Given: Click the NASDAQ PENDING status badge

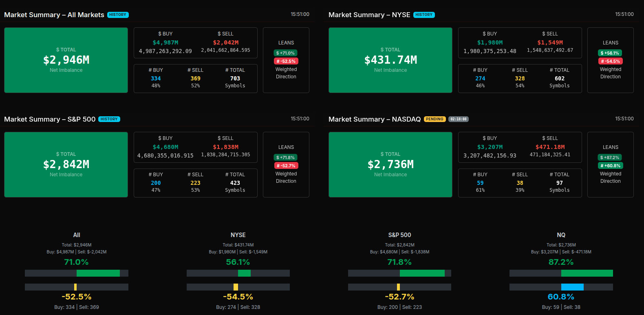Looking at the screenshot, I should (x=434, y=119).
